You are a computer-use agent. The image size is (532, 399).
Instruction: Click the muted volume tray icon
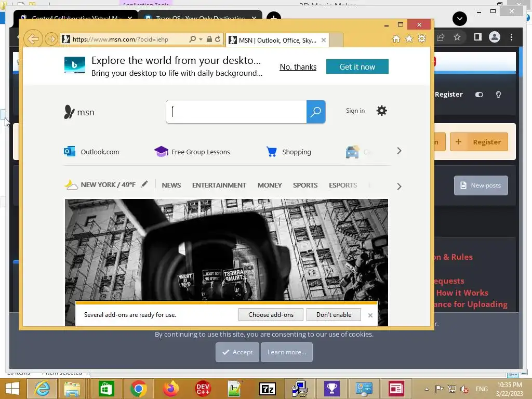tap(464, 389)
